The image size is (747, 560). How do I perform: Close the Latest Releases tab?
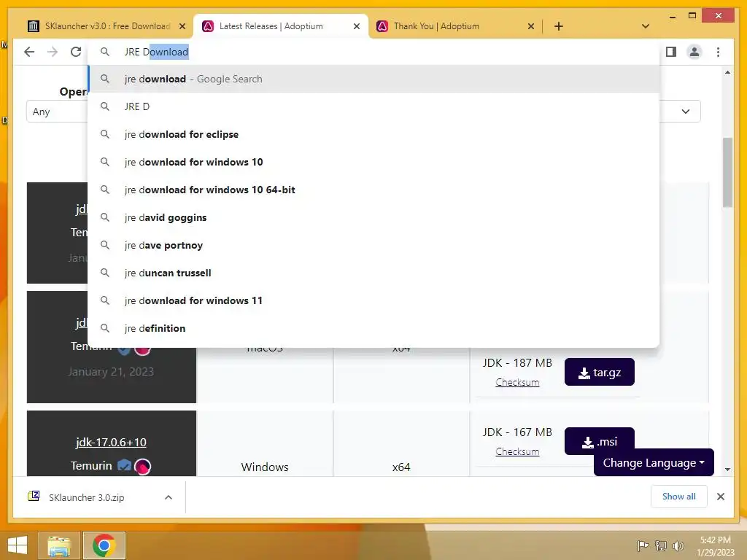click(356, 27)
